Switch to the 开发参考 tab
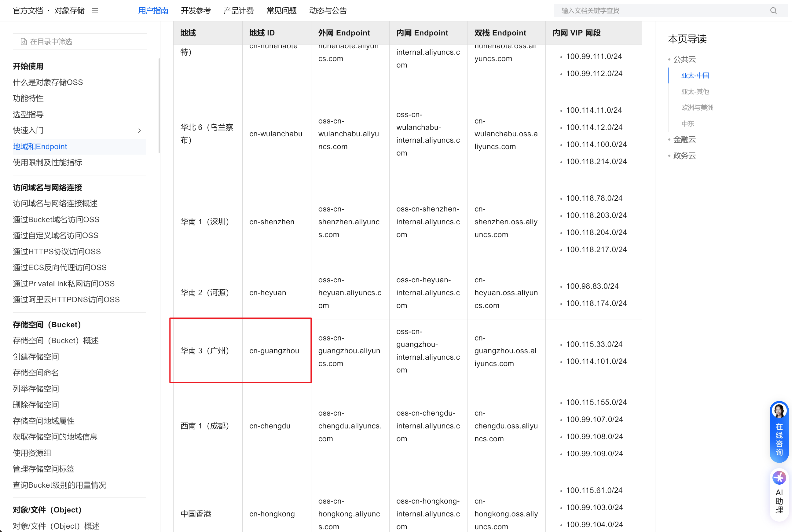Screen dimensions: 792x532 pyautogui.click(x=196, y=11)
